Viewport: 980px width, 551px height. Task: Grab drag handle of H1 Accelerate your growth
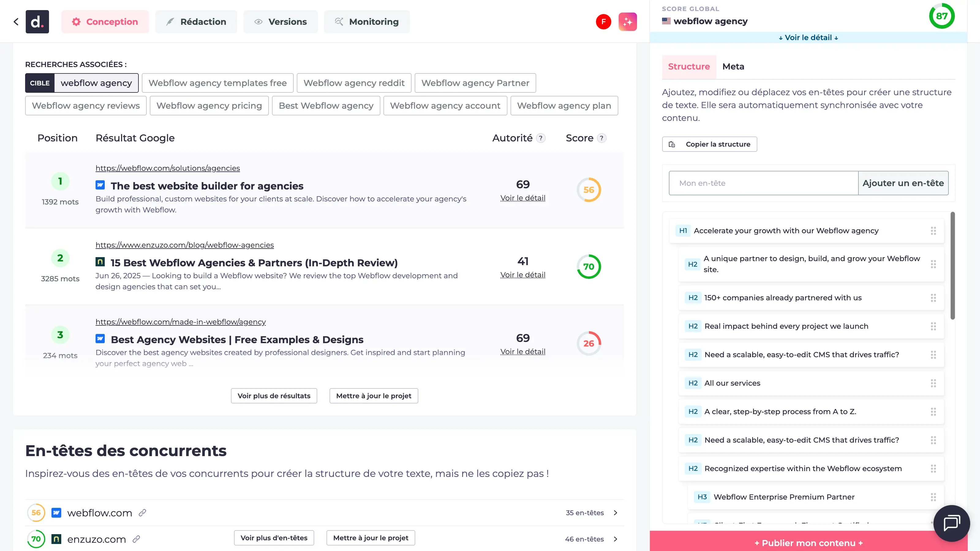[933, 231]
